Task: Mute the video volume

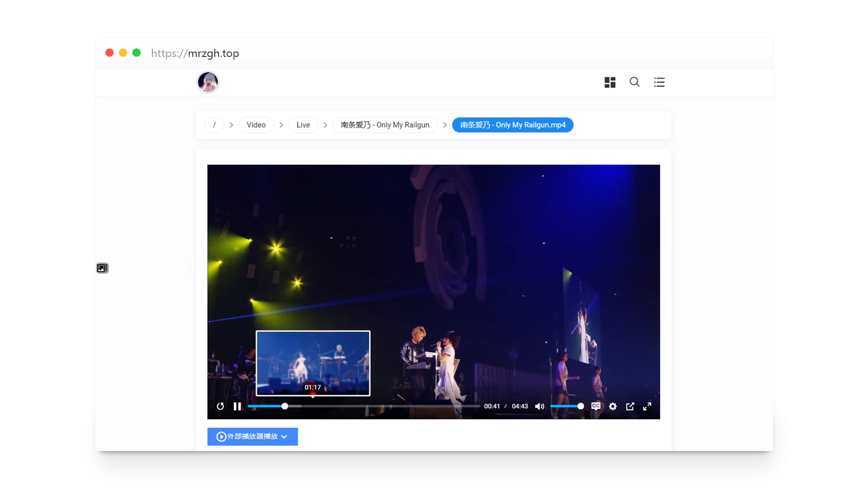Action: pos(539,406)
